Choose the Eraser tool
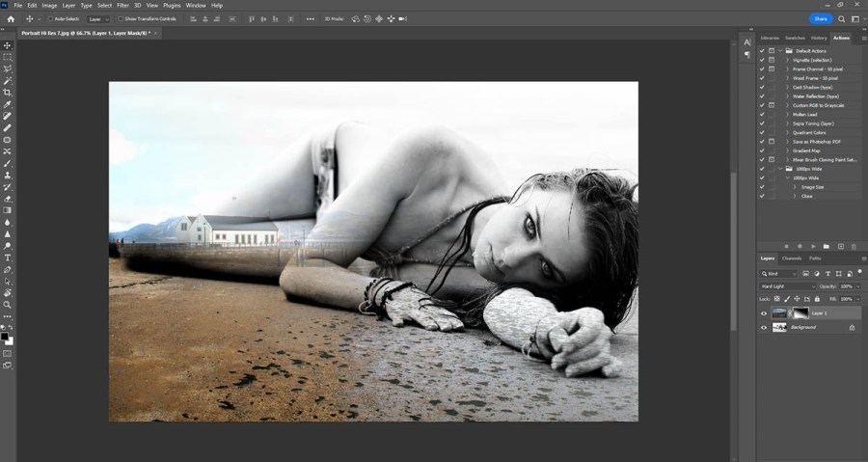Viewport: 868px width, 462px height. pos(8,198)
